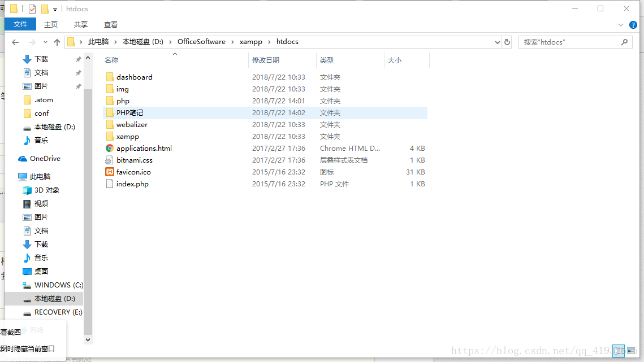The width and height of the screenshot is (644, 362).
Task: Click the 2018/7/22 14:02 date cell
Action: (279, 112)
